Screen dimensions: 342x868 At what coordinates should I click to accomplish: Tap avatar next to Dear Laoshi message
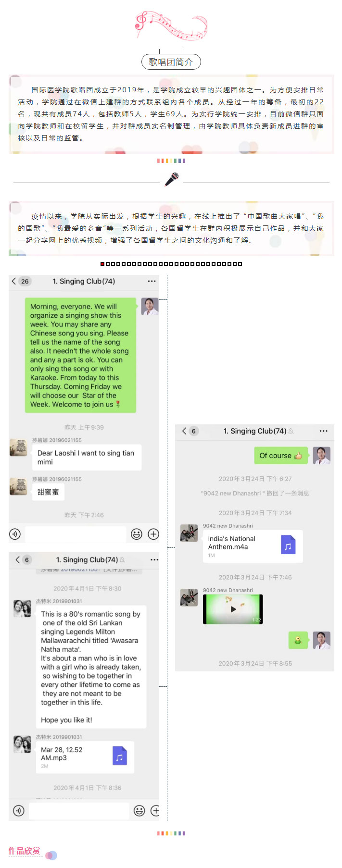(x=18, y=447)
